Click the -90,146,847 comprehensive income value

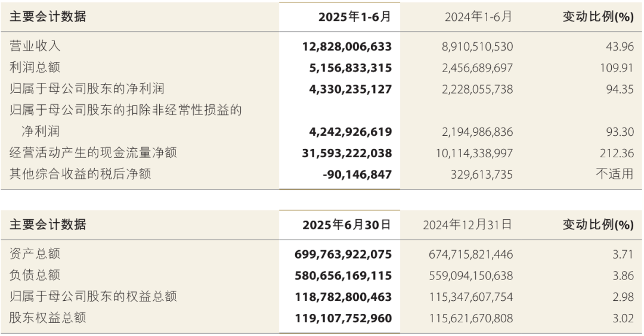point(357,175)
